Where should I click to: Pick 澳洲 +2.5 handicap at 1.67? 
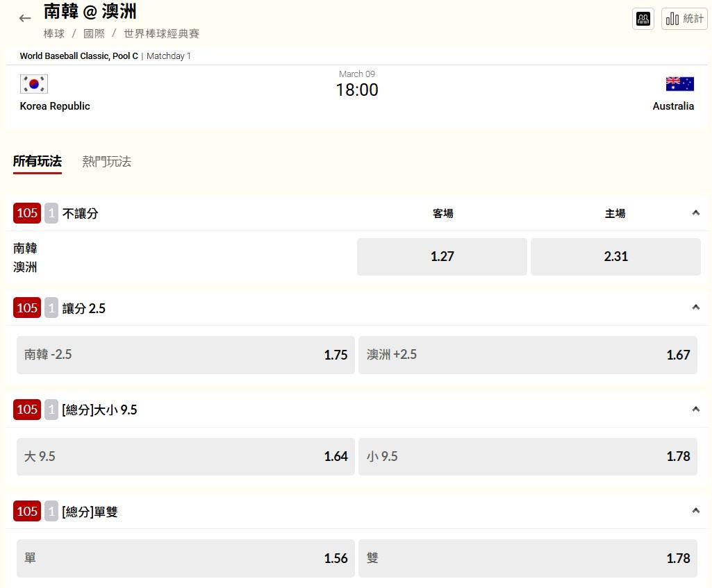click(x=527, y=355)
